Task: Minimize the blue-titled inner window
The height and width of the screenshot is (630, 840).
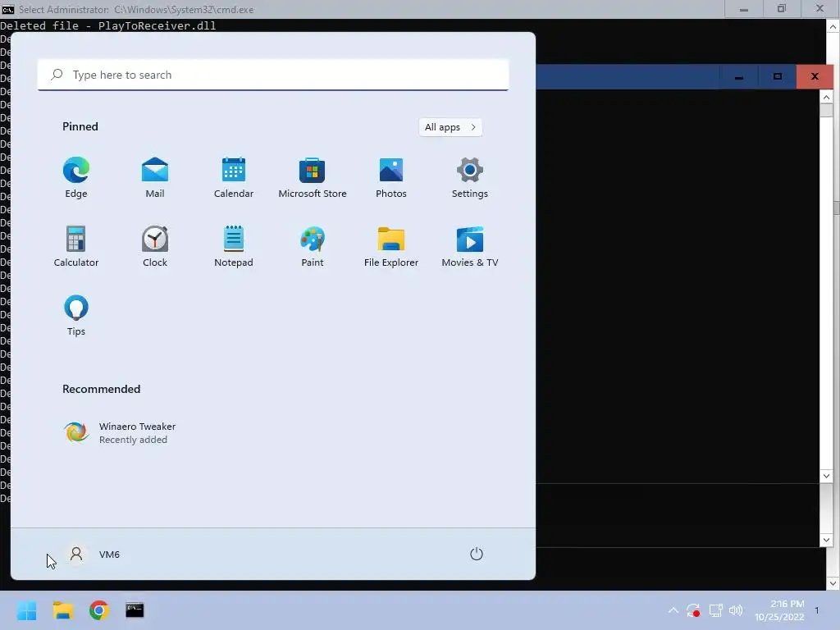Action: coord(739,76)
